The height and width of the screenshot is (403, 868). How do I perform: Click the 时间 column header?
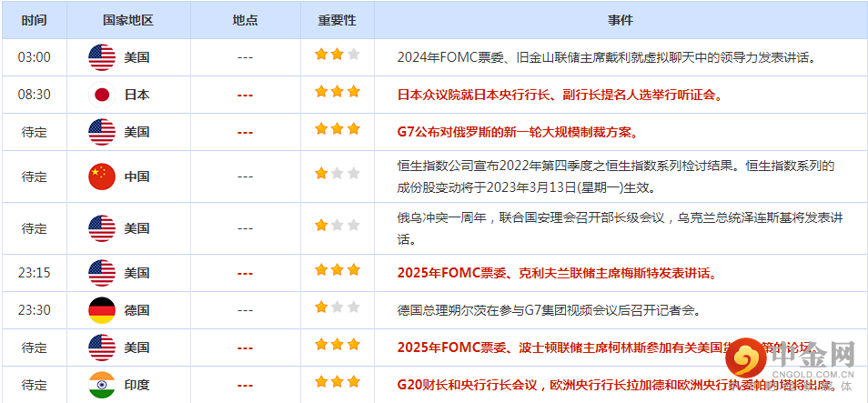click(34, 20)
